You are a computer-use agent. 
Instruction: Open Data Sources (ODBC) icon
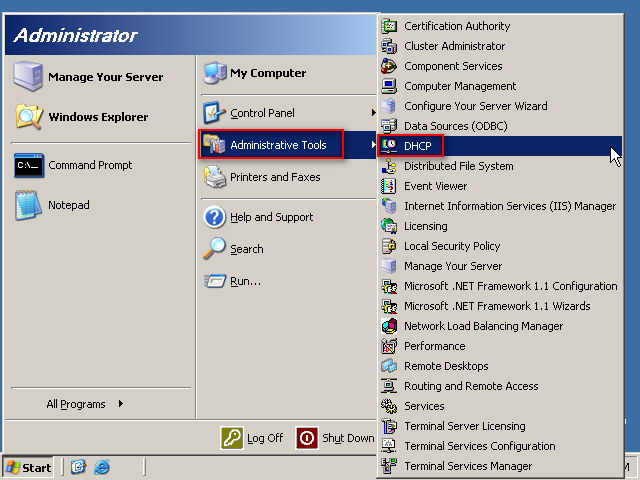389,126
